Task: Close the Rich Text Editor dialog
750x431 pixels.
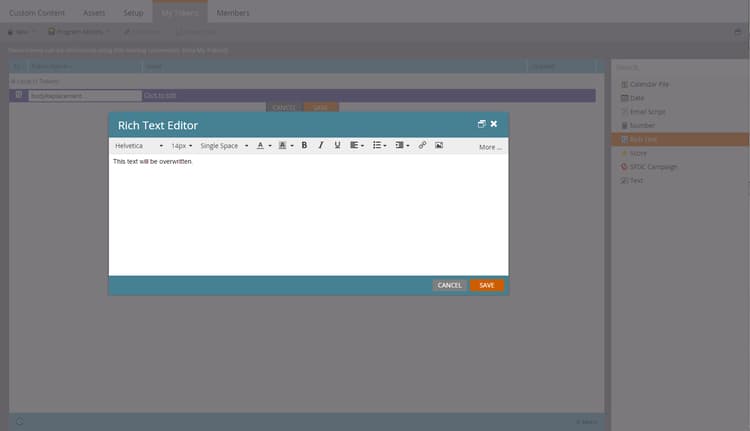Action: (494, 124)
